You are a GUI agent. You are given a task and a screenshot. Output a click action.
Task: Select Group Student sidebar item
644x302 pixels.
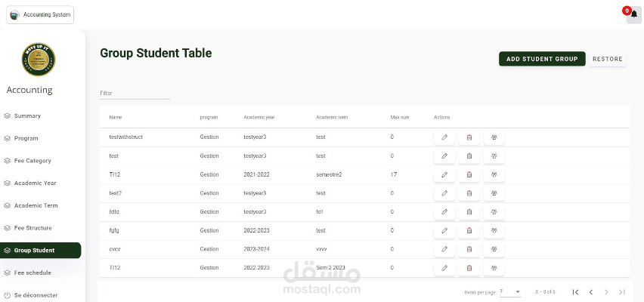pos(40,251)
